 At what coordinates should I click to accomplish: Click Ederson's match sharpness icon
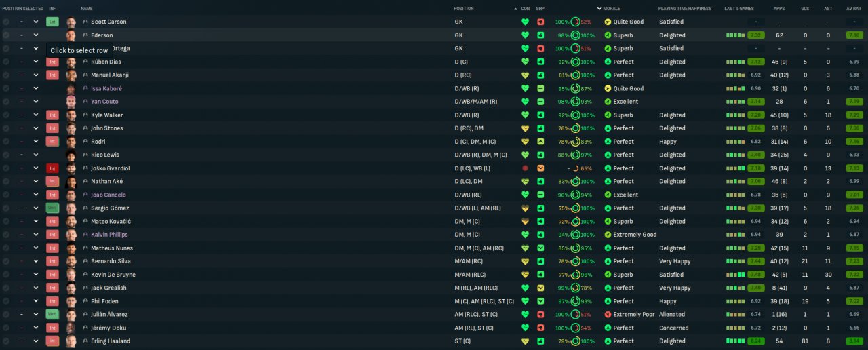tap(540, 35)
